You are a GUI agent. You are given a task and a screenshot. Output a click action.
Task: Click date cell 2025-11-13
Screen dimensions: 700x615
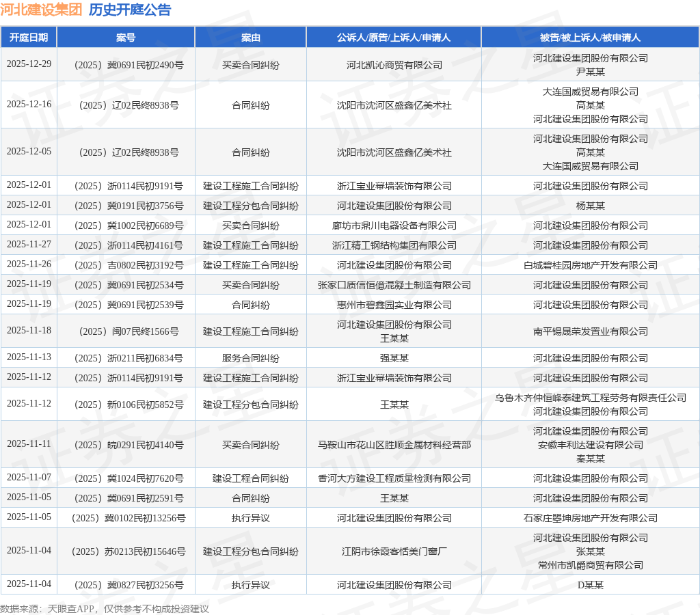29,357
